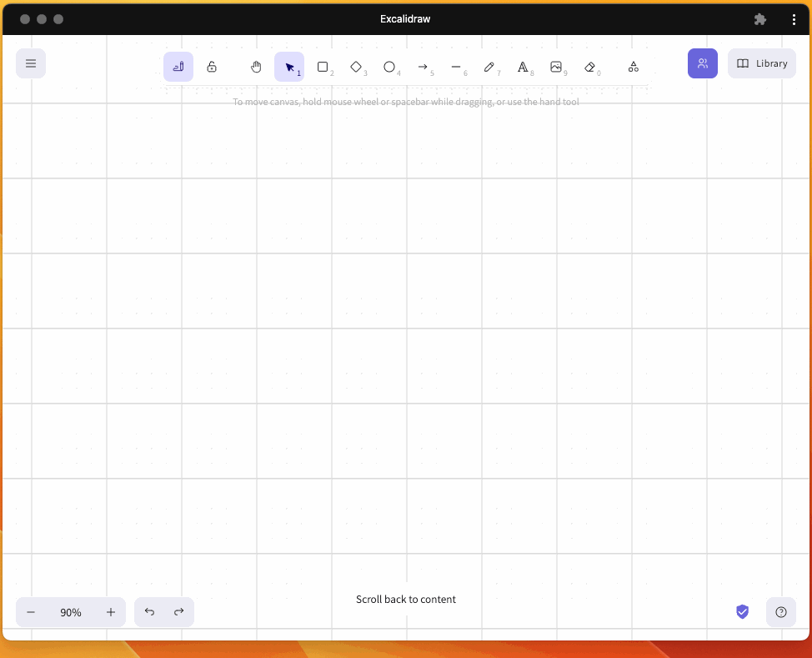Start a live collaboration session
The width and height of the screenshot is (812, 658).
click(x=703, y=63)
